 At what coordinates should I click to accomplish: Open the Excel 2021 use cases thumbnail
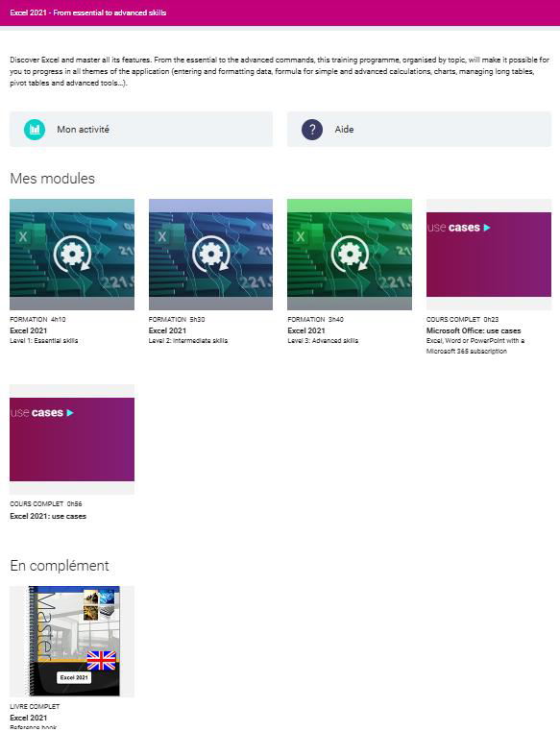pos(72,439)
